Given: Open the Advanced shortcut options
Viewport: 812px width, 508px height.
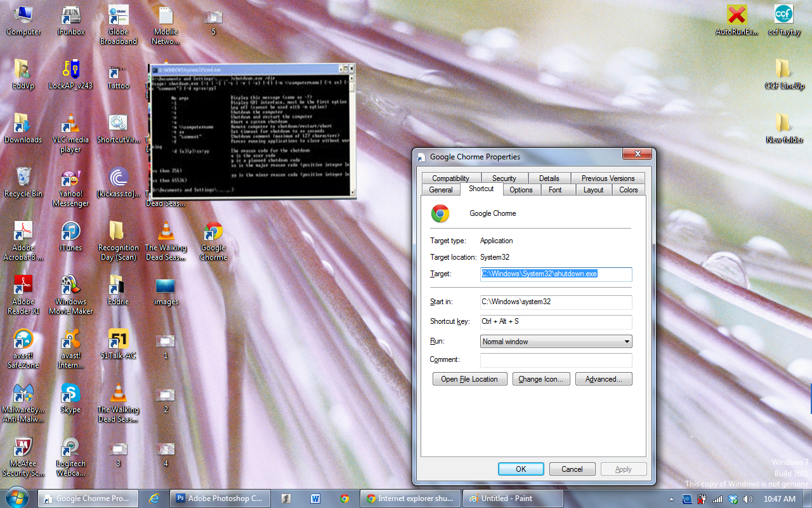Looking at the screenshot, I should click(604, 379).
